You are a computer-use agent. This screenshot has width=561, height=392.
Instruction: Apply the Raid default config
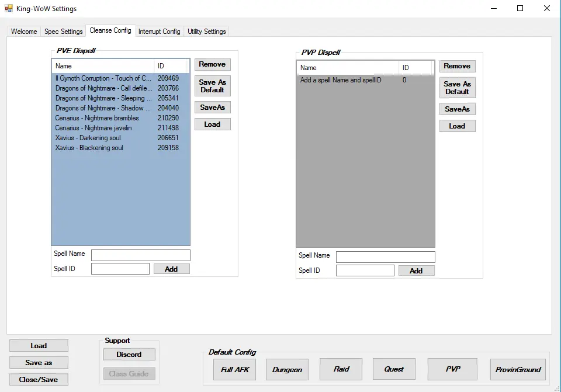(x=341, y=369)
